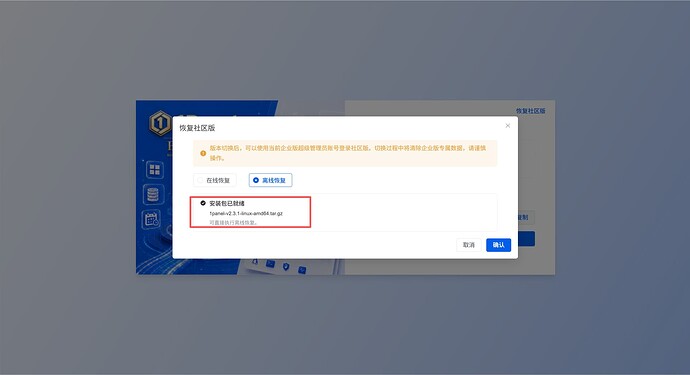The width and height of the screenshot is (690, 375).
Task: Click the checkmark icon beside 安装包已就绪
Action: tap(203, 203)
